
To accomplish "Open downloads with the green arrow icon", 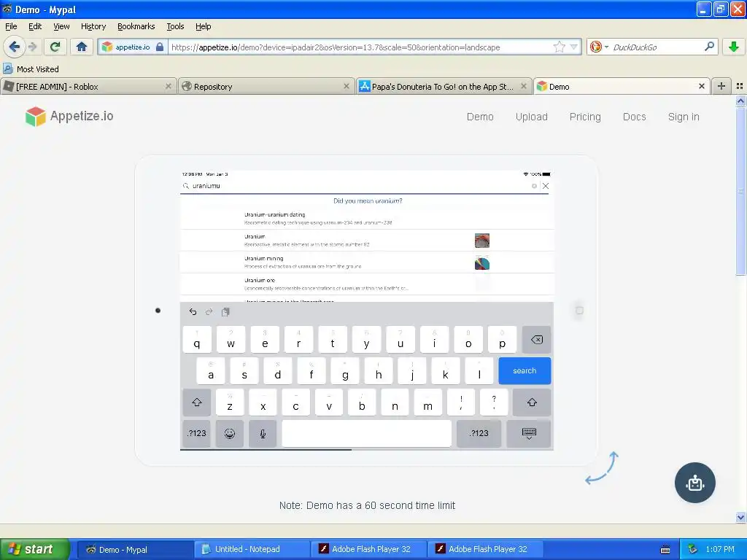I will 734,47.
